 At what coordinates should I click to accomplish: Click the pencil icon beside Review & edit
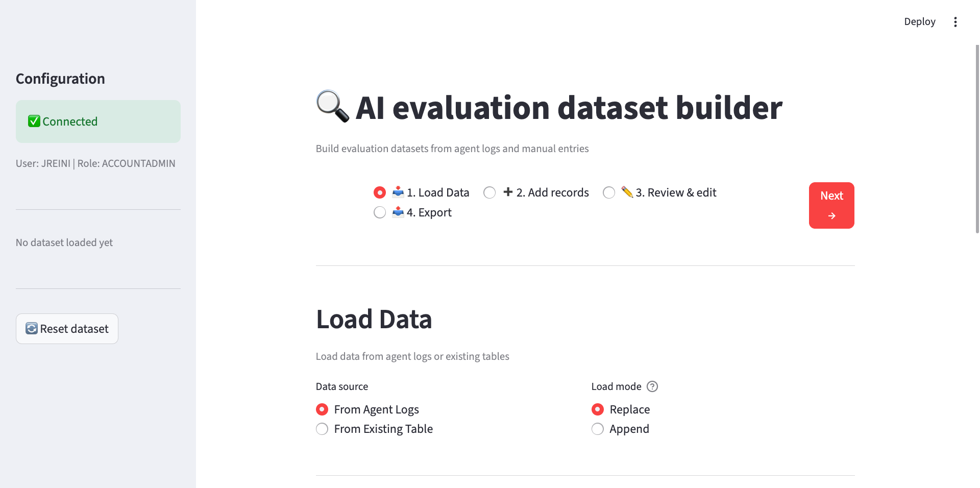tap(627, 192)
